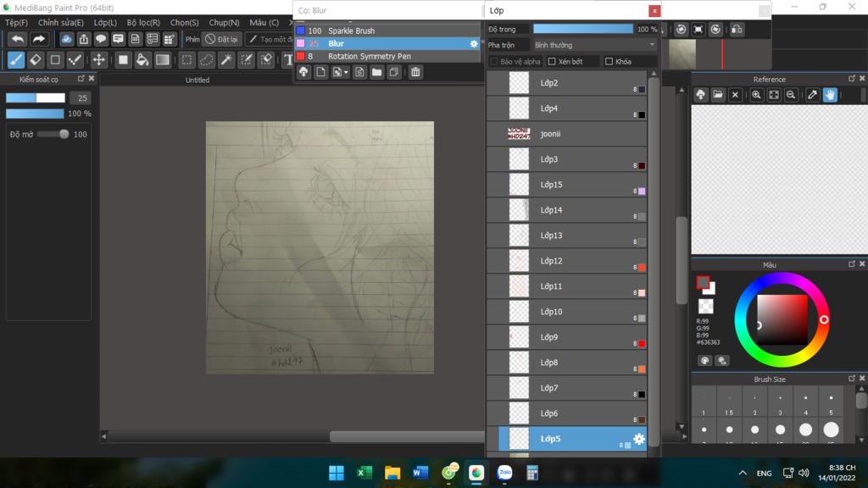Open settings gear for Blur brush
Image resolution: width=868 pixels, height=488 pixels.
[474, 43]
